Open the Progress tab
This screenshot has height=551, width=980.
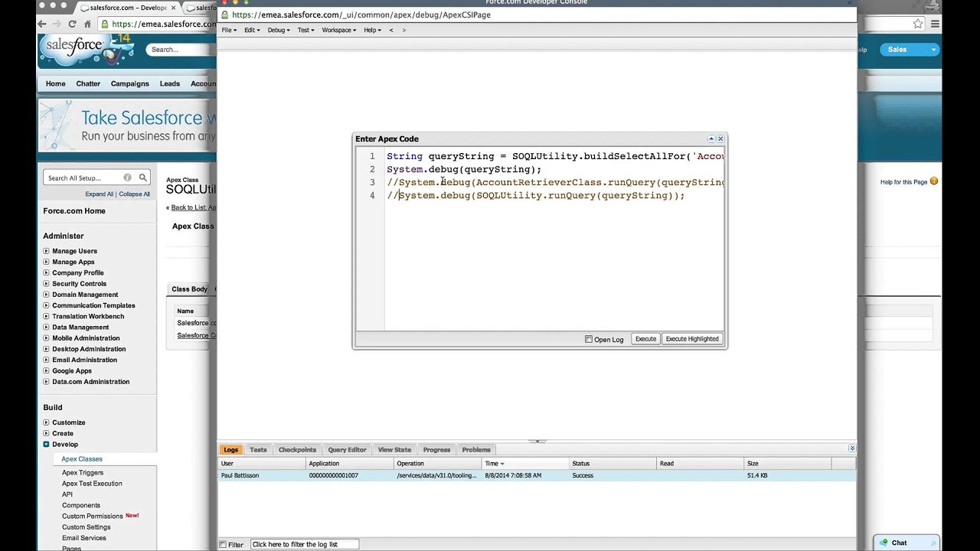pyautogui.click(x=436, y=450)
